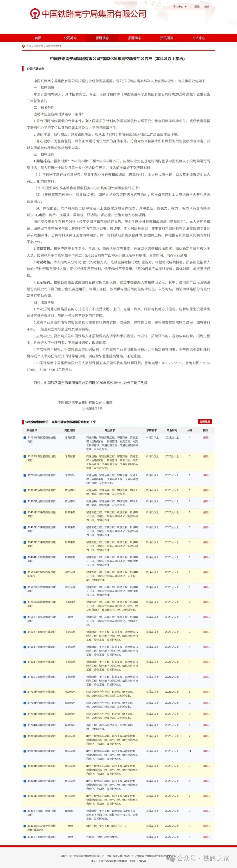Image resolution: width=237 pixels, height=868 pixels.
Task: Click the blue square beside 31101车务运转操作技能岗位
Action: pyautogui.click(x=25, y=438)
